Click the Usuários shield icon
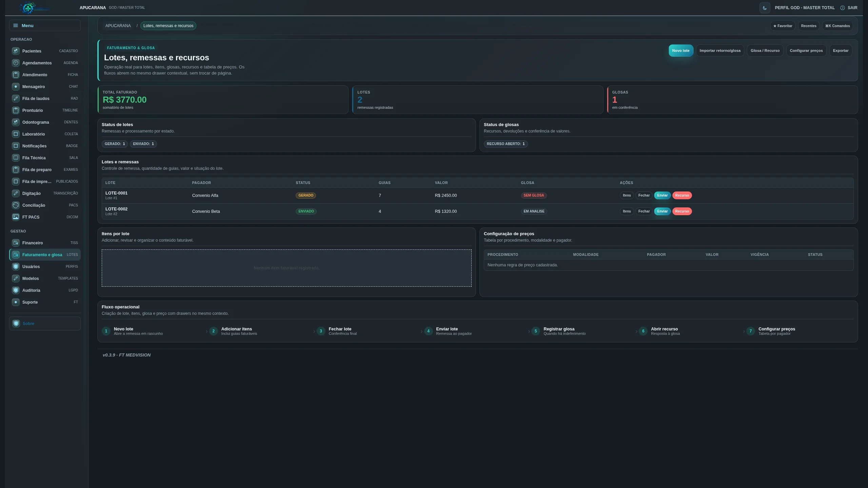 coord(16,267)
